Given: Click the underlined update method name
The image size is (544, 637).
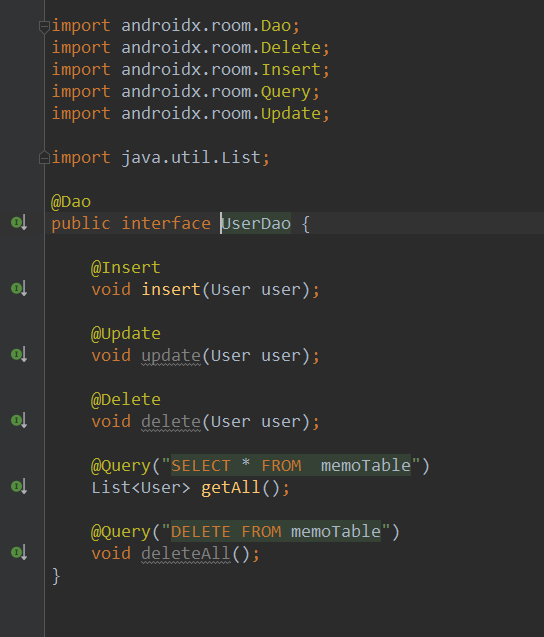Looking at the screenshot, I should coord(171,356).
